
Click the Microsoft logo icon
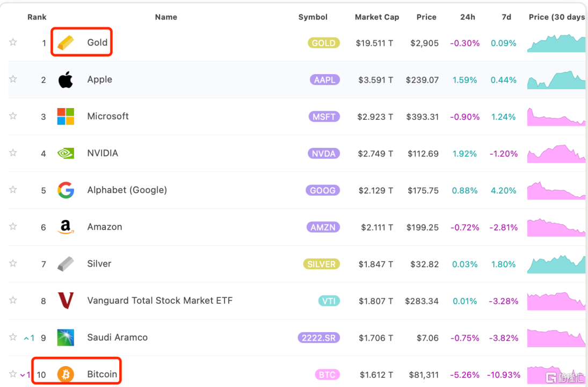66,116
